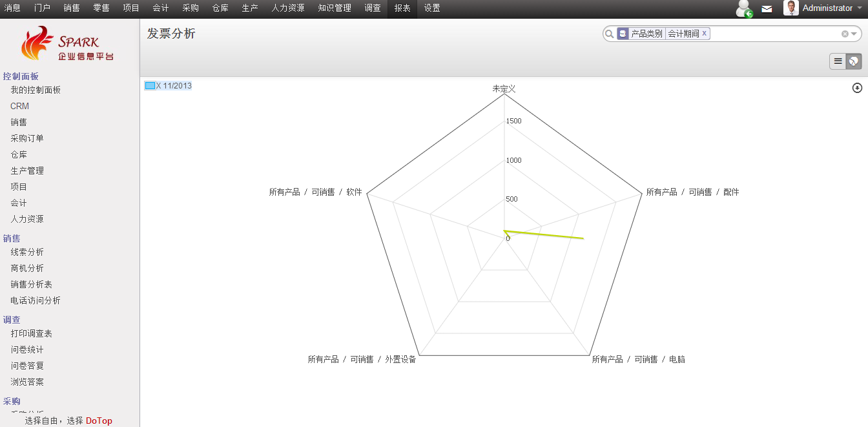The width and height of the screenshot is (868, 427).
Task: Open the envelope messages icon
Action: click(767, 9)
